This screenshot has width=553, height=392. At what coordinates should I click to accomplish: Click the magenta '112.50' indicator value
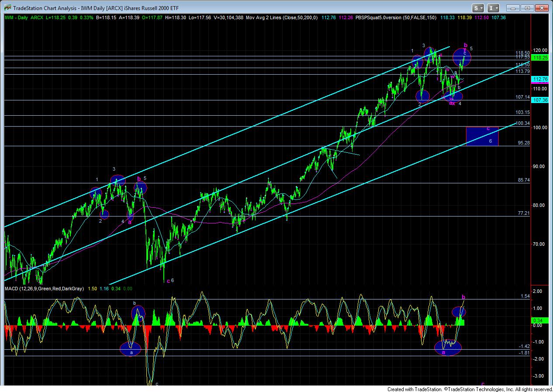click(482, 17)
